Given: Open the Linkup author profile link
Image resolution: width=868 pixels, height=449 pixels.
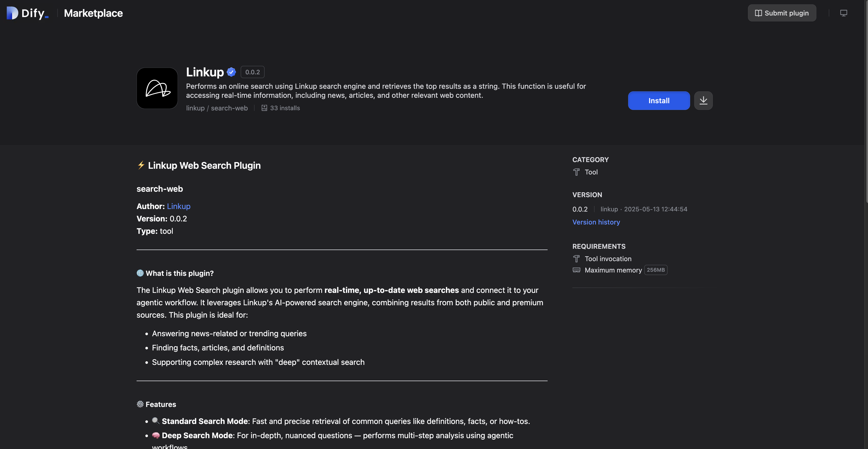Looking at the screenshot, I should click(x=179, y=206).
